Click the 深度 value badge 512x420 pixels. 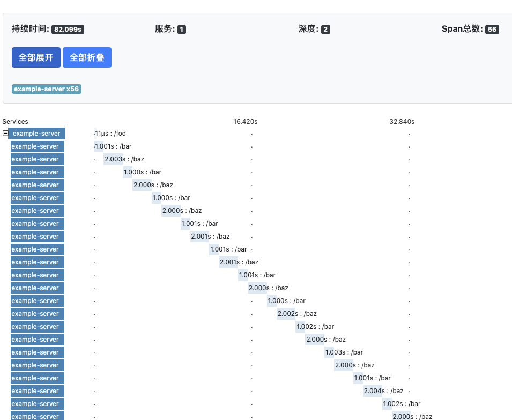tap(325, 30)
